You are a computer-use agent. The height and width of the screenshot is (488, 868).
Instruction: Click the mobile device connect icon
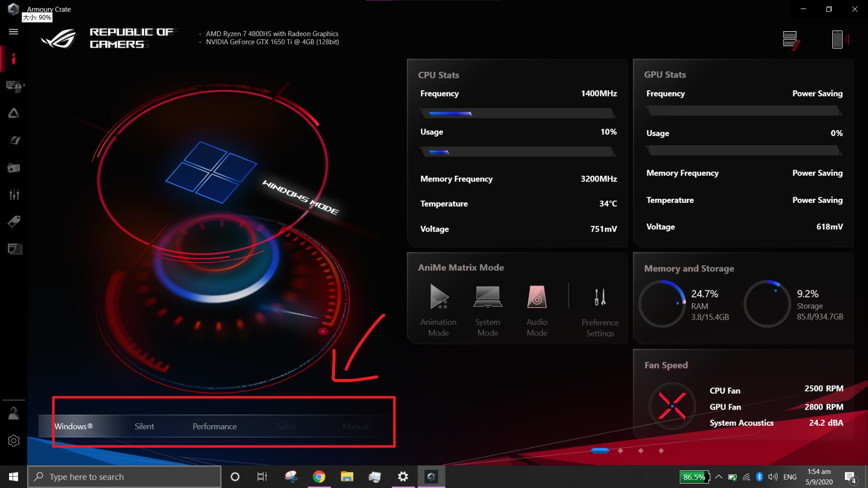[x=839, y=39]
